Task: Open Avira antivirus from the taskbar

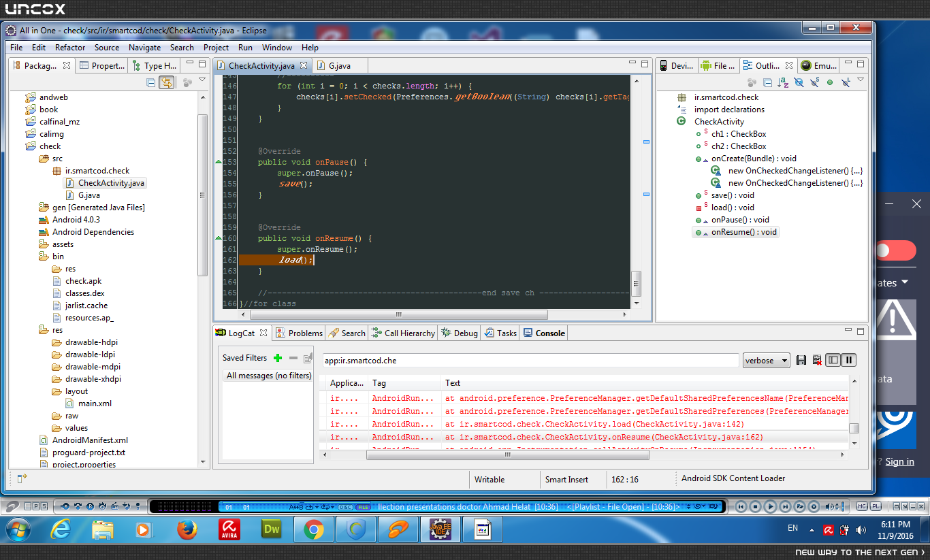Action: coord(229,529)
